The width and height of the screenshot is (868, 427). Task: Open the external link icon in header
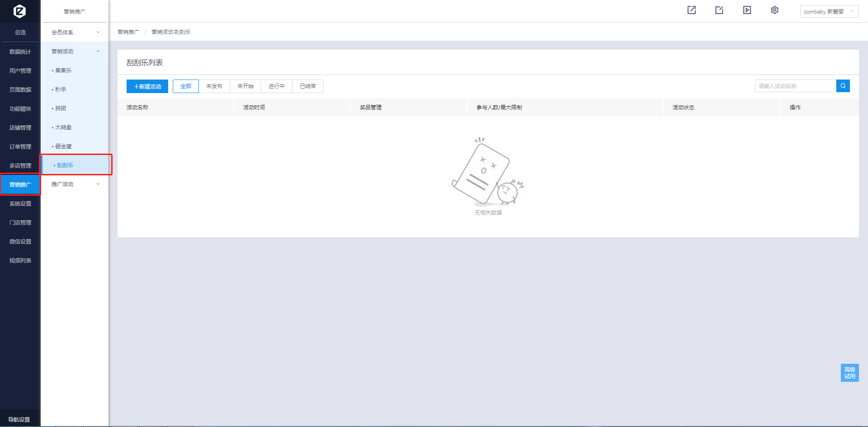click(691, 10)
